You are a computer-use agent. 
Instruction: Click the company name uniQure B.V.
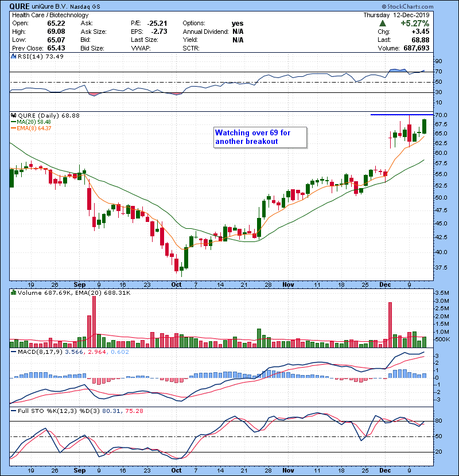click(x=50, y=6)
